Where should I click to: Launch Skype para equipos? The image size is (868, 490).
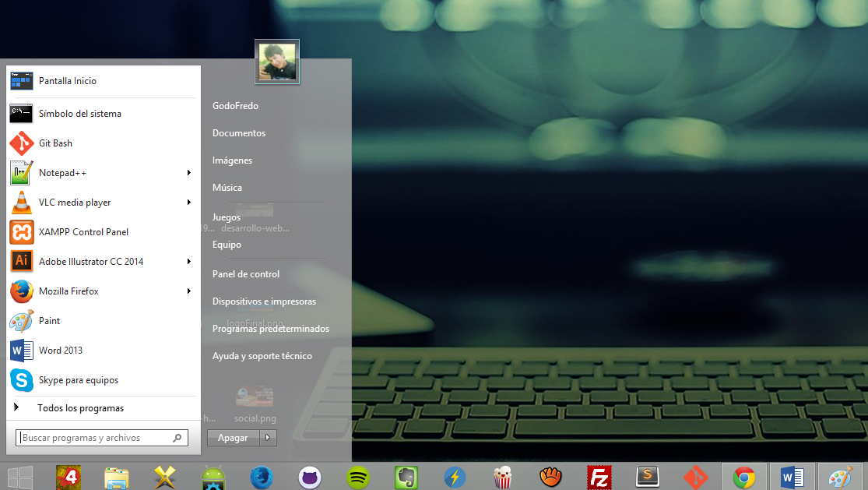[x=78, y=379]
